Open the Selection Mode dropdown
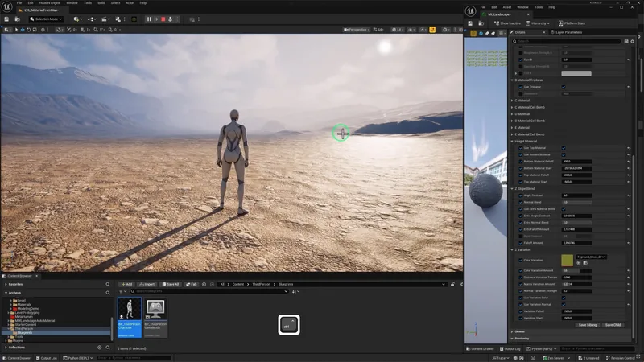The image size is (644, 362). pyautogui.click(x=46, y=19)
